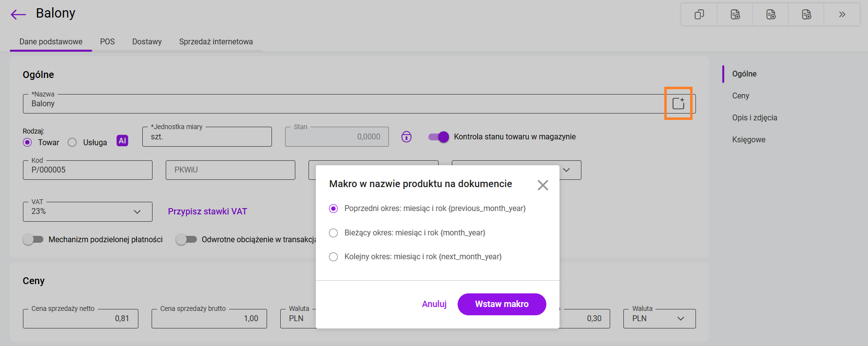
Task: Expand more actions with double chevron icon
Action: click(x=842, y=15)
